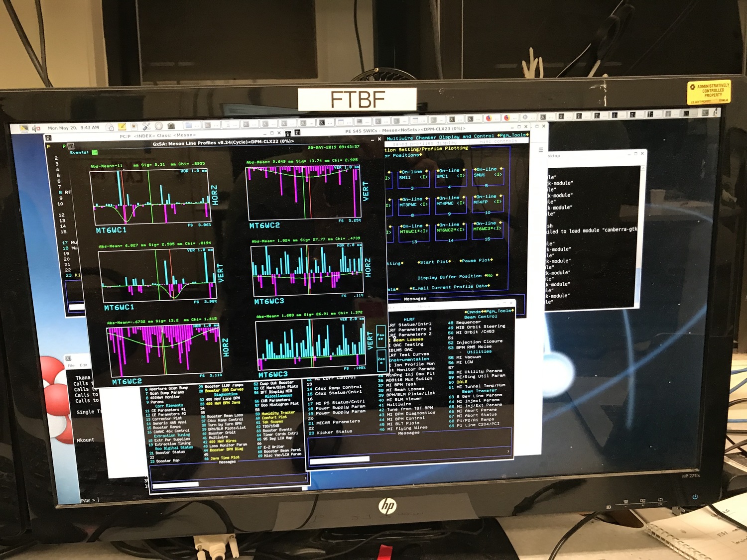
Task: Open Tune from TBT BPM entry
Action: tap(410, 408)
